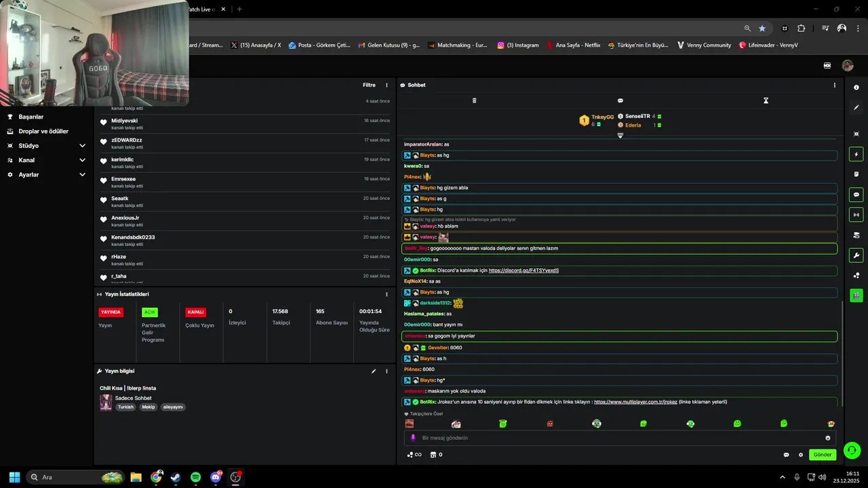Open activity feed three-dot menu beside Filtre
The image size is (868, 488).
click(387, 85)
